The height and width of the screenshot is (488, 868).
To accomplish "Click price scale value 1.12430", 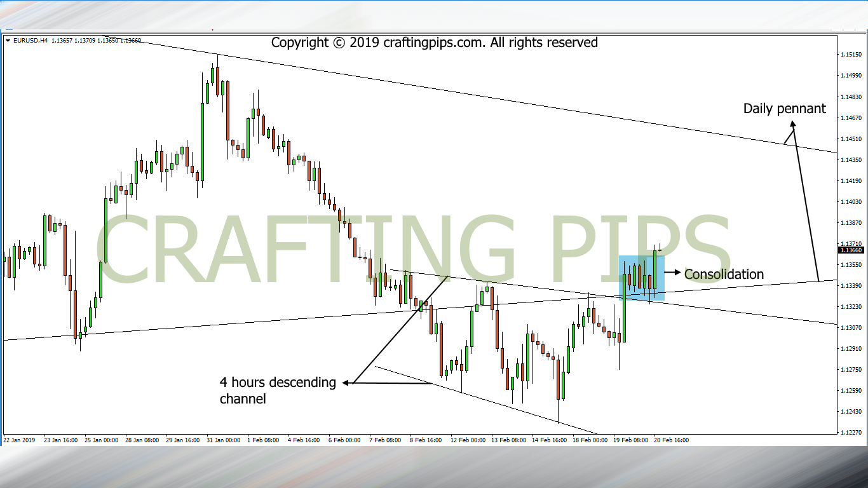I will (x=851, y=411).
